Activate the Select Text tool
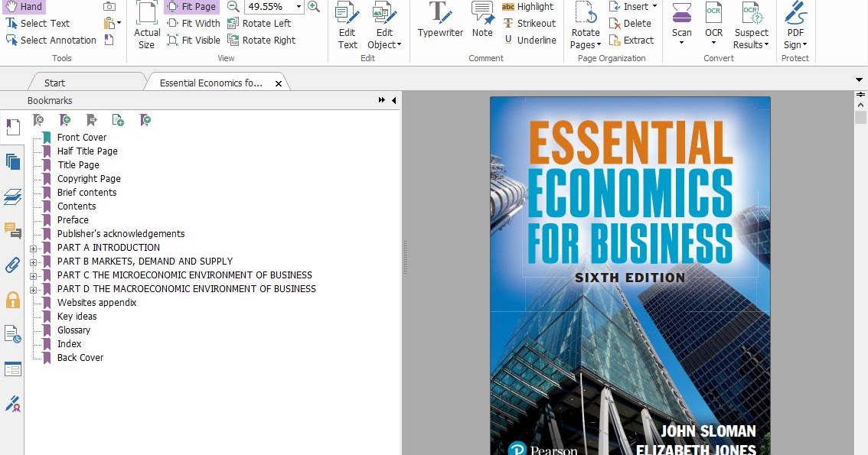This screenshot has height=455, width=868. tap(38, 23)
